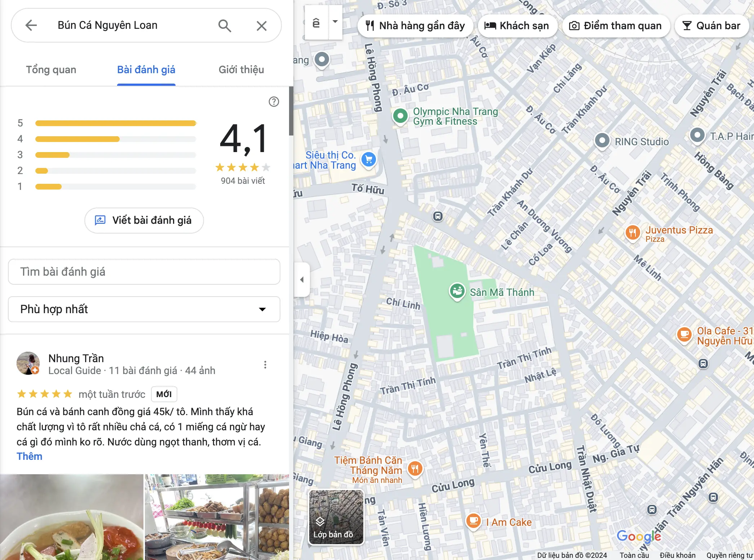This screenshot has width=754, height=560.
Task: Click the magnifier search icon
Action: (x=225, y=26)
